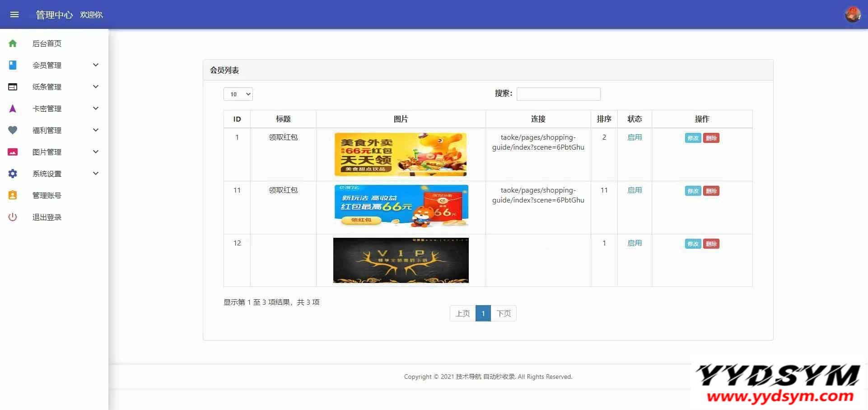Click 下页 next page button
The image size is (868, 410).
tap(504, 313)
